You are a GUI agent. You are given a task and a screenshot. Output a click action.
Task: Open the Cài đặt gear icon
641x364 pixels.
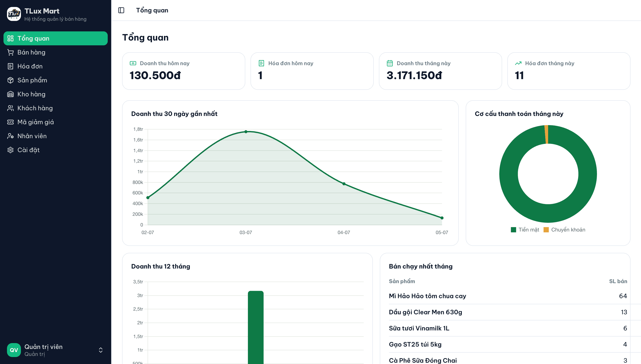pos(10,150)
